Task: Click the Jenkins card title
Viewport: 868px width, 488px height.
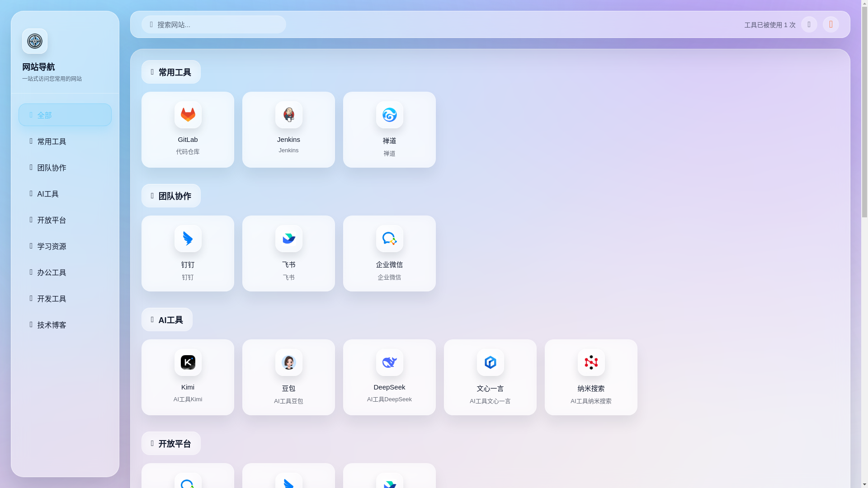Action: (288, 140)
